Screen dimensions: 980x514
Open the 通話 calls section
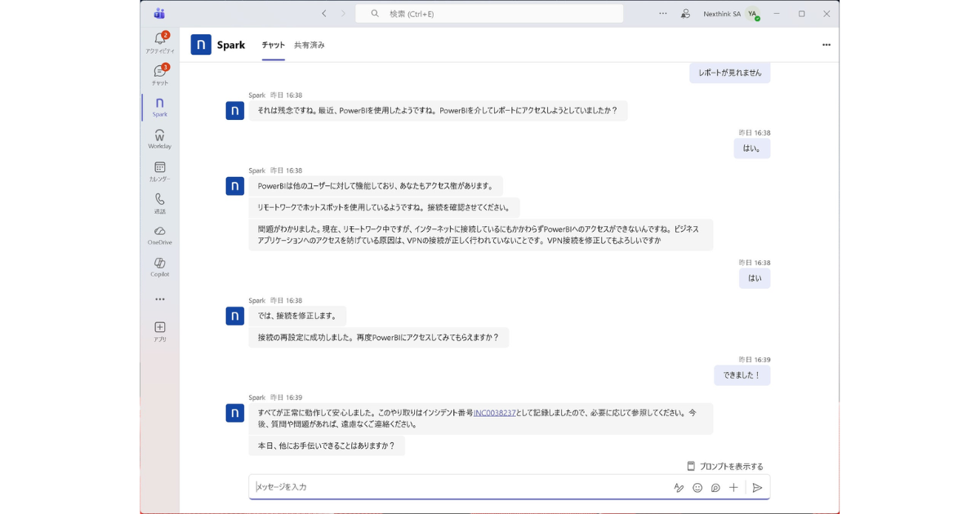pyautogui.click(x=160, y=201)
